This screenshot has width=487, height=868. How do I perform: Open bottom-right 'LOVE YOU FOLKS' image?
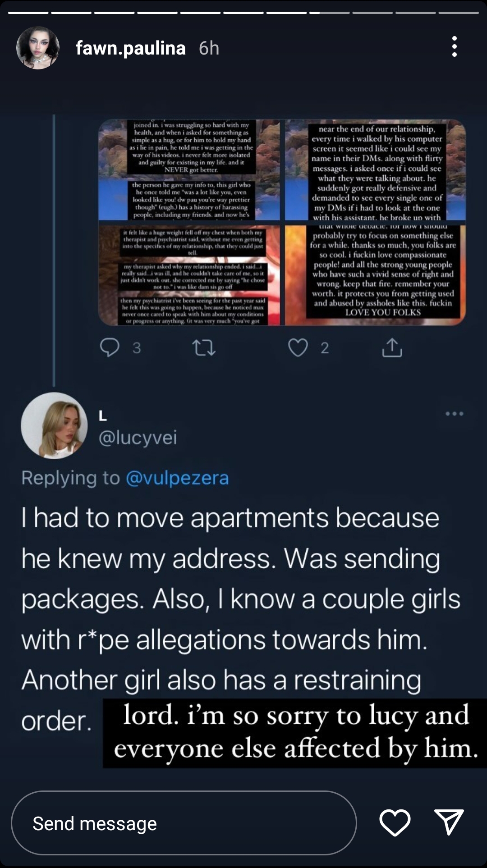tap(375, 275)
